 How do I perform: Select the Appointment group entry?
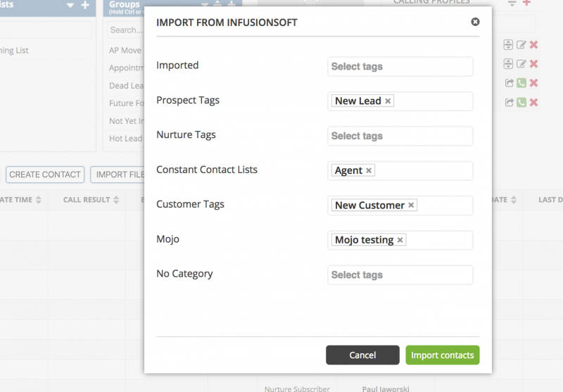click(x=126, y=68)
